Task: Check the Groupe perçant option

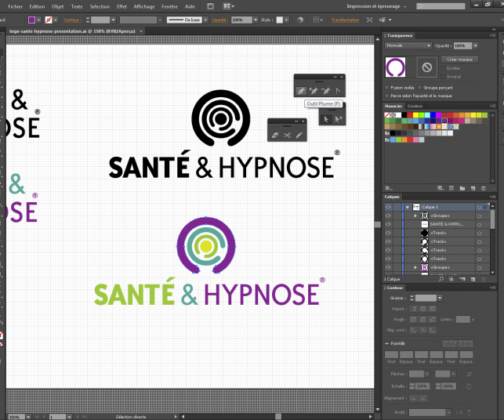Action: coord(420,87)
